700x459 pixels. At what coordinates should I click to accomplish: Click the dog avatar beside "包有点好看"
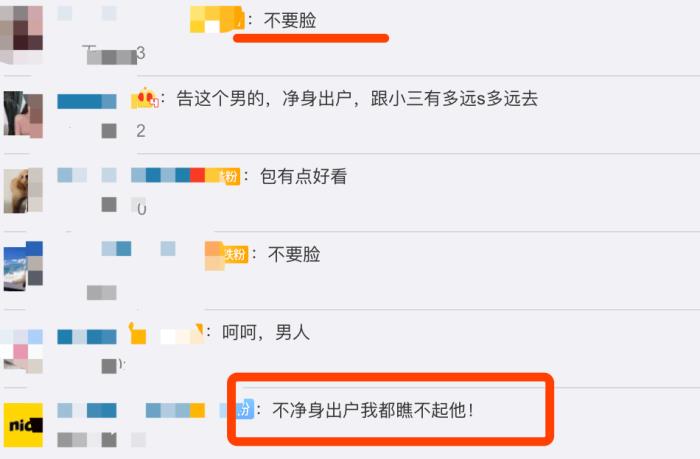point(23,191)
